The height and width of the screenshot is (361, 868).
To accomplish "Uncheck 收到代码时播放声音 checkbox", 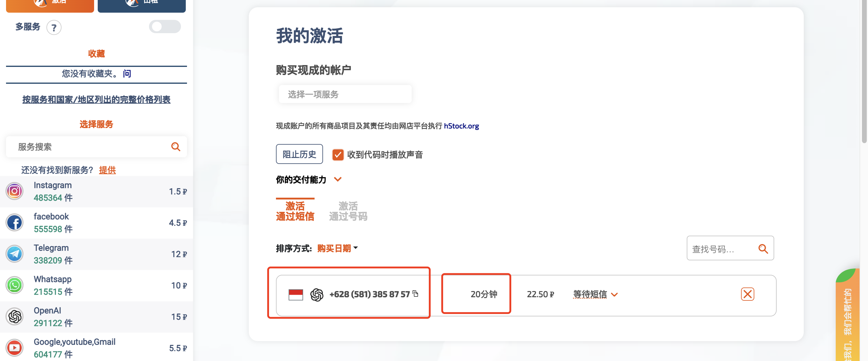I will click(337, 155).
